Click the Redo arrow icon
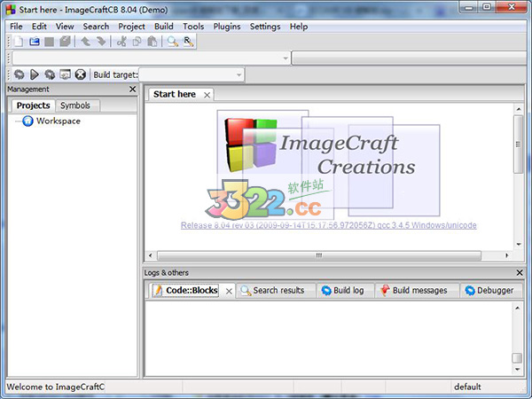This screenshot has height=399, width=532. tap(101, 42)
